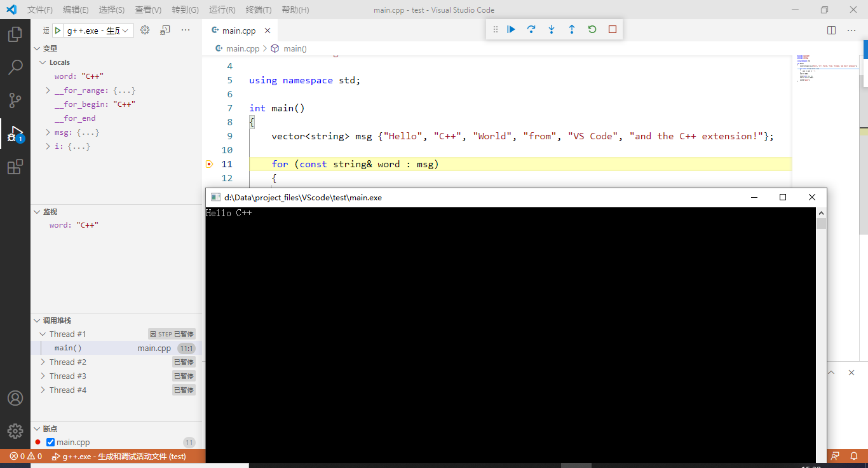Select the main.cpp editor tab
Screen dimensions: 868x468
coord(238,29)
